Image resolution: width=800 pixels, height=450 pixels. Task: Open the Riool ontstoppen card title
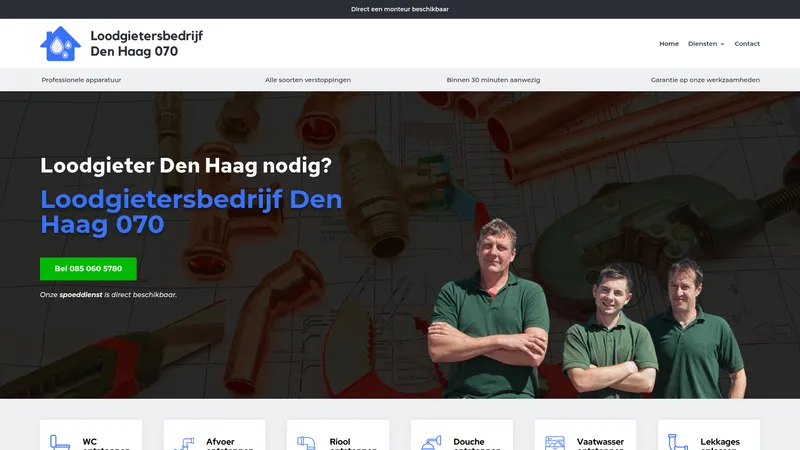(353, 444)
